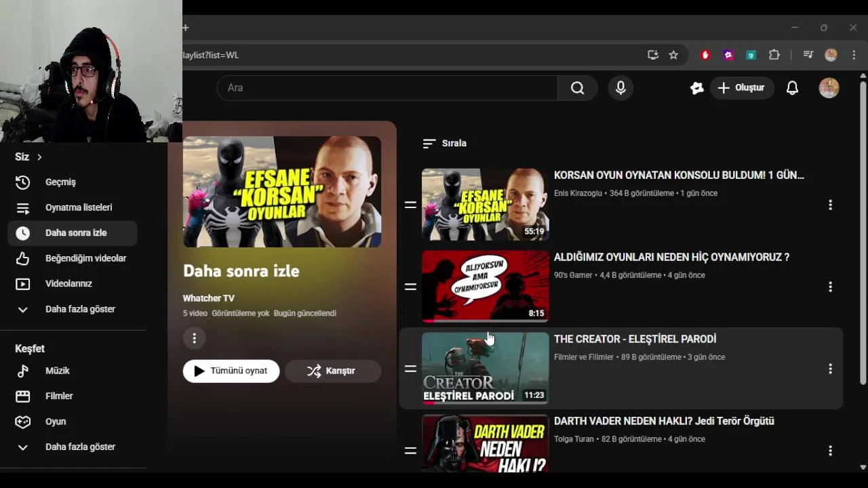Click the install app icon in address bar
The height and width of the screenshot is (488, 868).
pos(653,55)
